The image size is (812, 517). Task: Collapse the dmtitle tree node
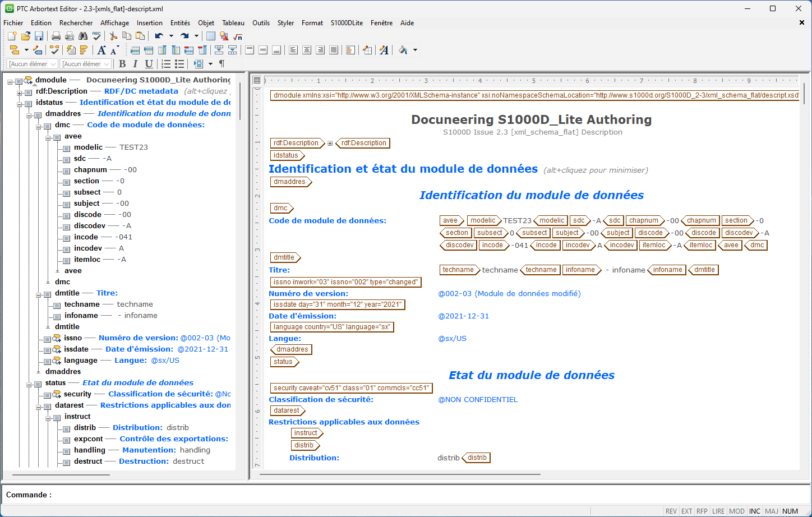click(x=39, y=295)
